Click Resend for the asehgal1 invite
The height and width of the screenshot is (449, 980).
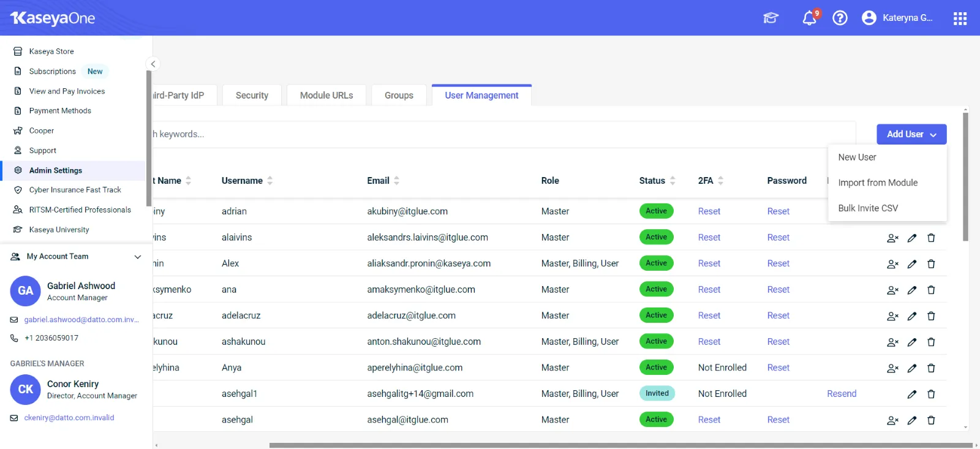[x=842, y=394]
